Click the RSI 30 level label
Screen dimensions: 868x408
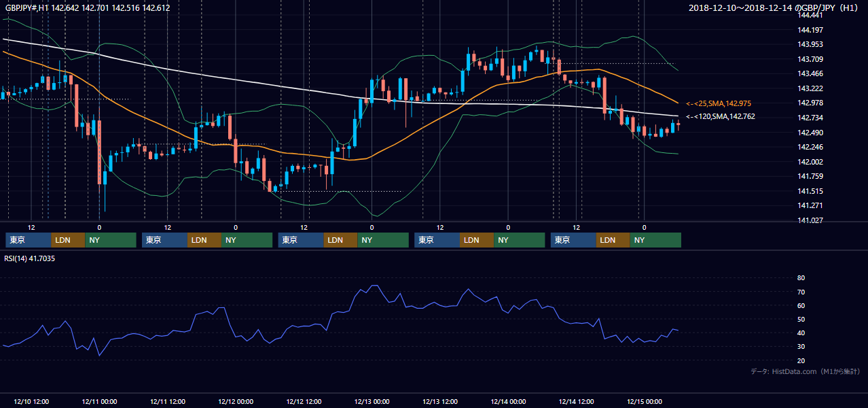[x=801, y=347]
